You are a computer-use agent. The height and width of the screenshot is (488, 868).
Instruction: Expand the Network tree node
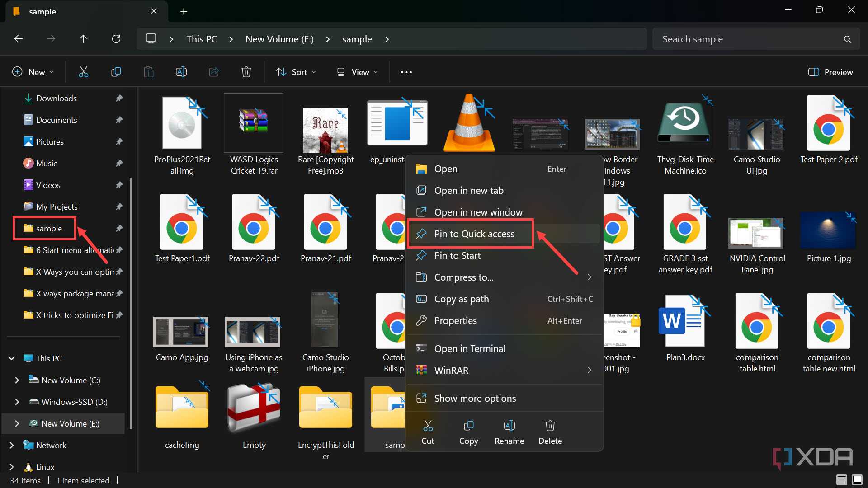pos(12,445)
